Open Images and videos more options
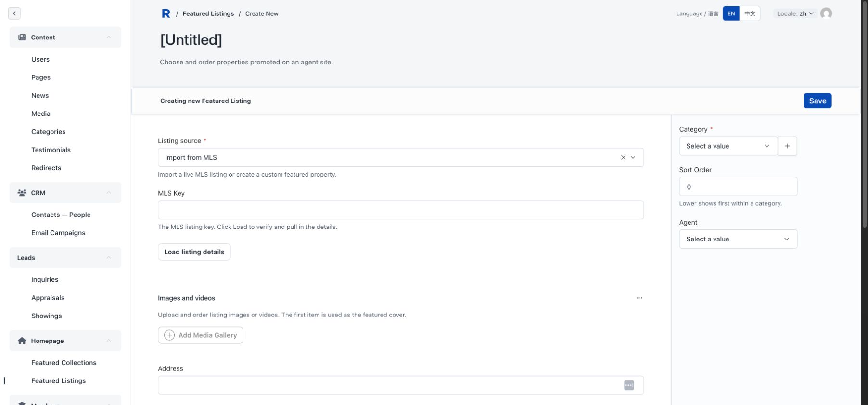 tap(639, 298)
